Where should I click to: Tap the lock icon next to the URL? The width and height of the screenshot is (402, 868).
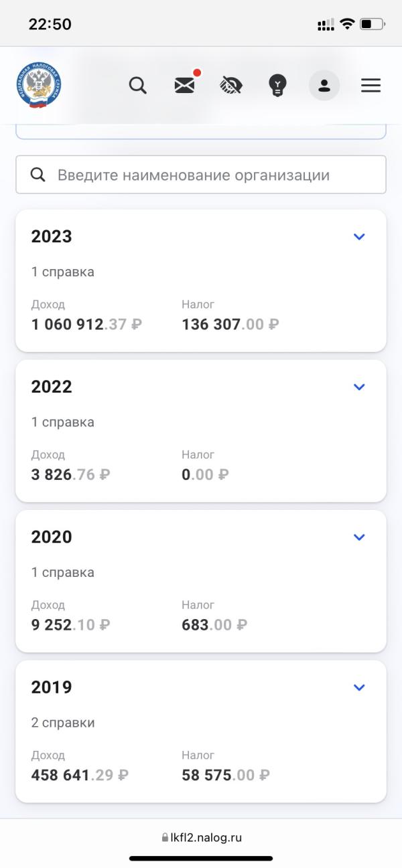pos(164,837)
